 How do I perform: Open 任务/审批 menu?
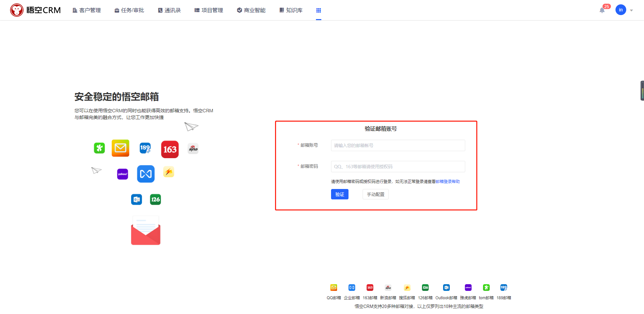click(x=129, y=10)
